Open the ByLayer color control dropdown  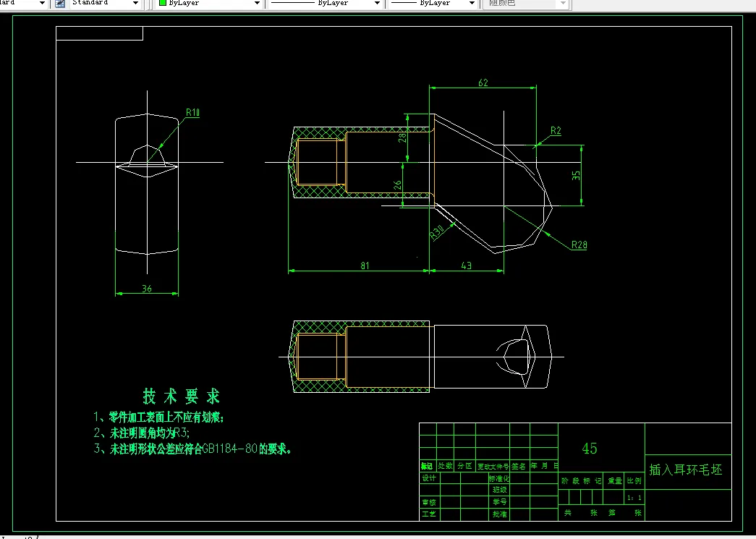[x=257, y=4]
